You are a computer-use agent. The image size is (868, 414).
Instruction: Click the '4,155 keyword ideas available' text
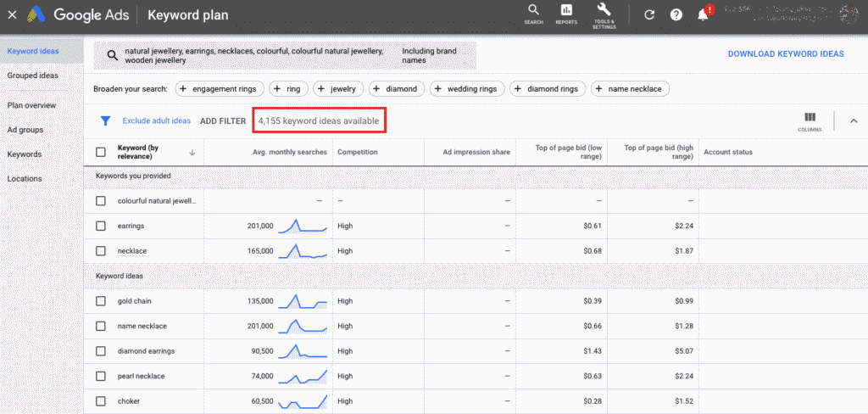point(319,120)
